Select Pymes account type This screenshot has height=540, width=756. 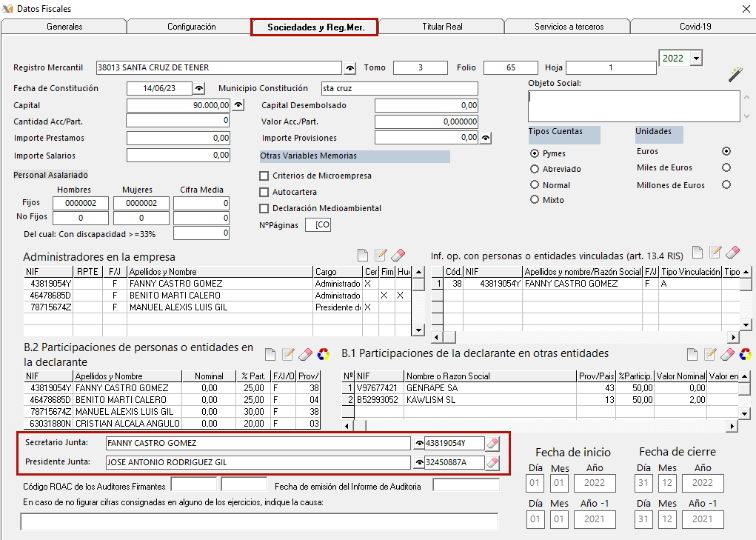534,153
